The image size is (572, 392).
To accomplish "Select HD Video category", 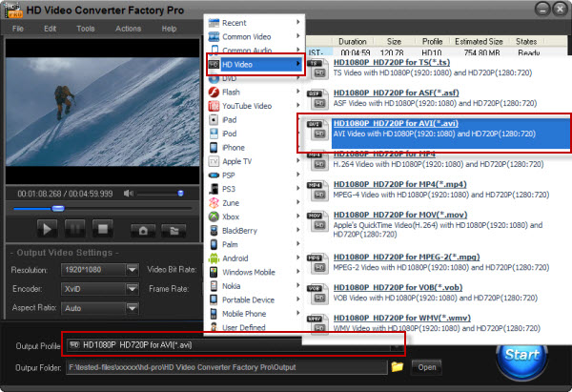I will click(x=255, y=64).
